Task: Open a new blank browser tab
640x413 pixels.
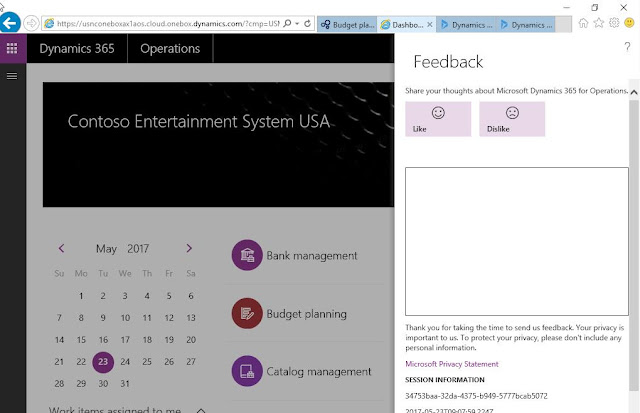Action: pos(564,24)
